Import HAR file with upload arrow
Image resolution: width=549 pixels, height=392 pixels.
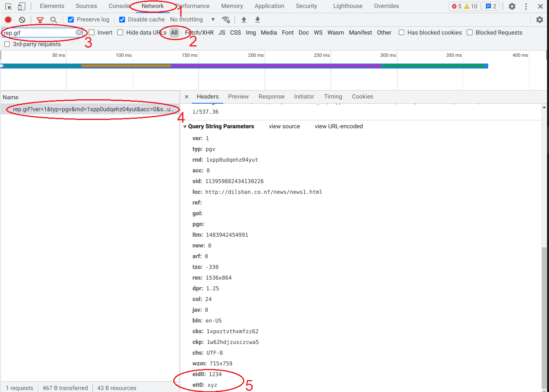click(x=244, y=19)
